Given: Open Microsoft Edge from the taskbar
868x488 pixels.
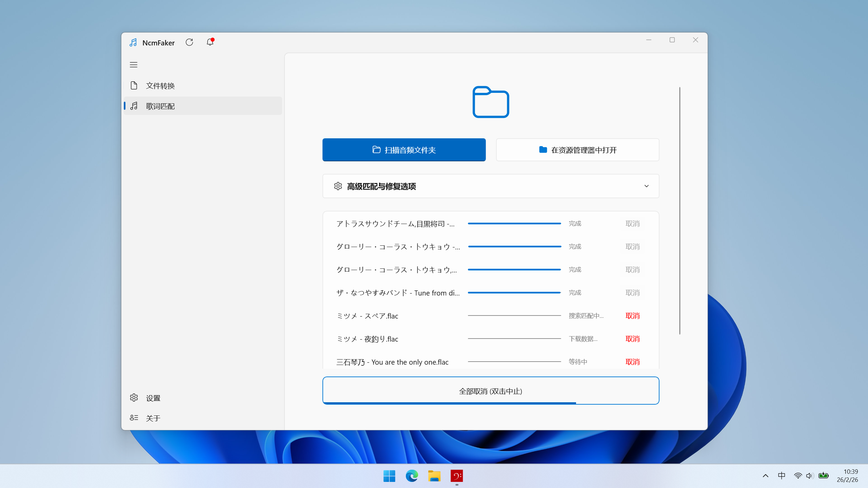Looking at the screenshot, I should click(x=412, y=476).
